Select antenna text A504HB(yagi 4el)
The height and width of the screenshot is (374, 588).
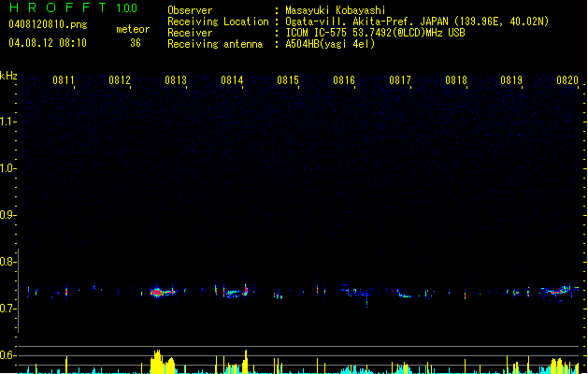[x=330, y=44]
